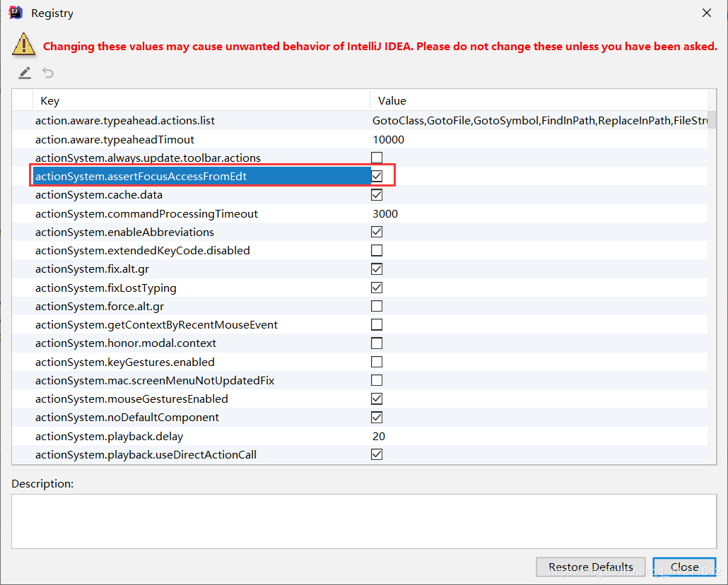Click the IntelliJ IDEA logo in title bar
Image resolution: width=728 pixels, height=585 pixels.
click(16, 13)
